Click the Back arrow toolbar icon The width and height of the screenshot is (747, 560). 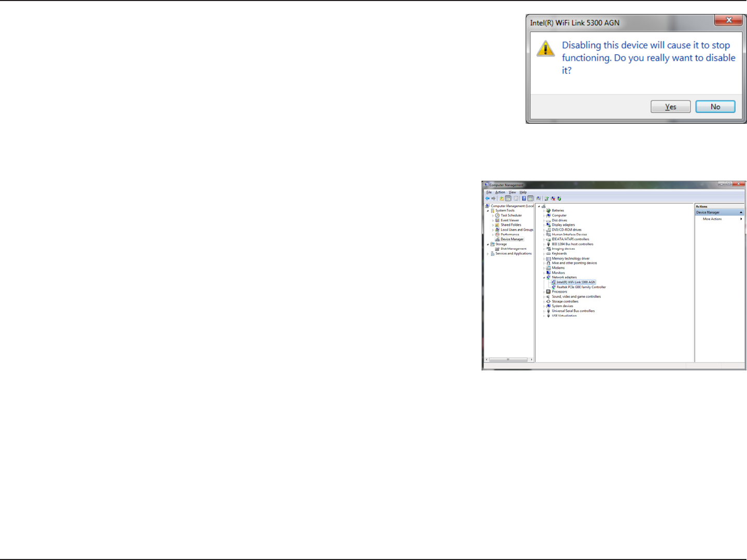point(487,198)
